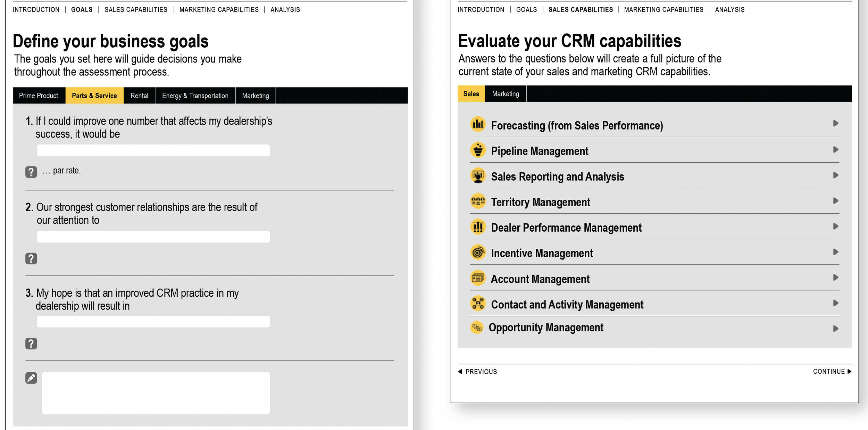868x430 pixels.
Task: Click the Account Management card icon
Action: [478, 278]
